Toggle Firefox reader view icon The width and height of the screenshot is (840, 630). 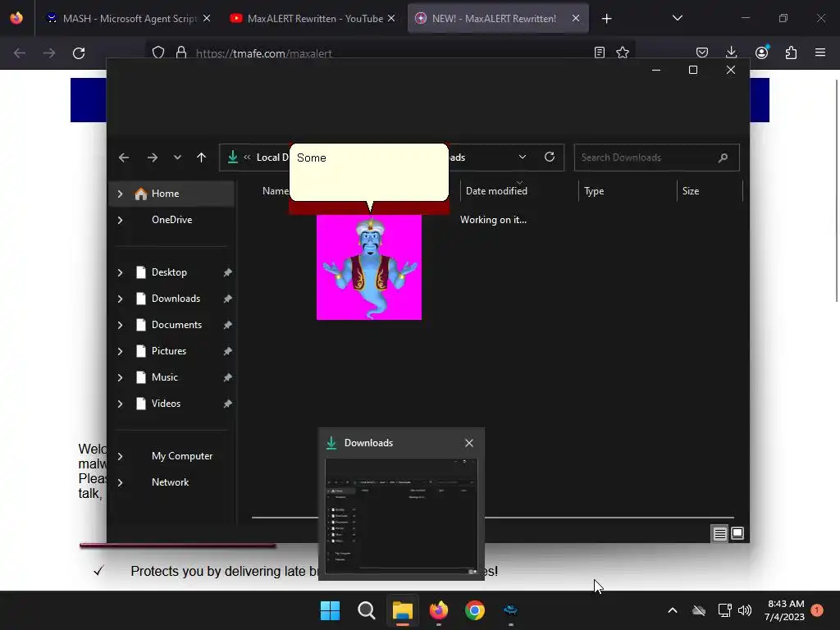pyautogui.click(x=600, y=52)
